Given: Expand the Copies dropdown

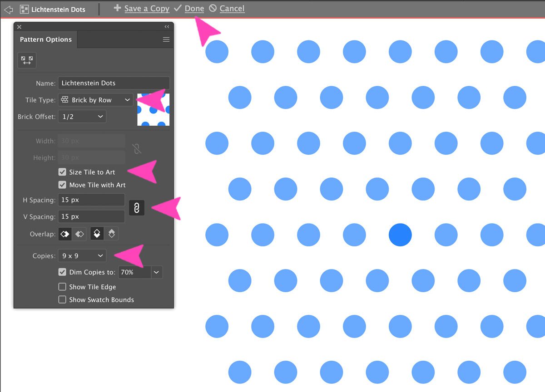Looking at the screenshot, I should coord(82,255).
